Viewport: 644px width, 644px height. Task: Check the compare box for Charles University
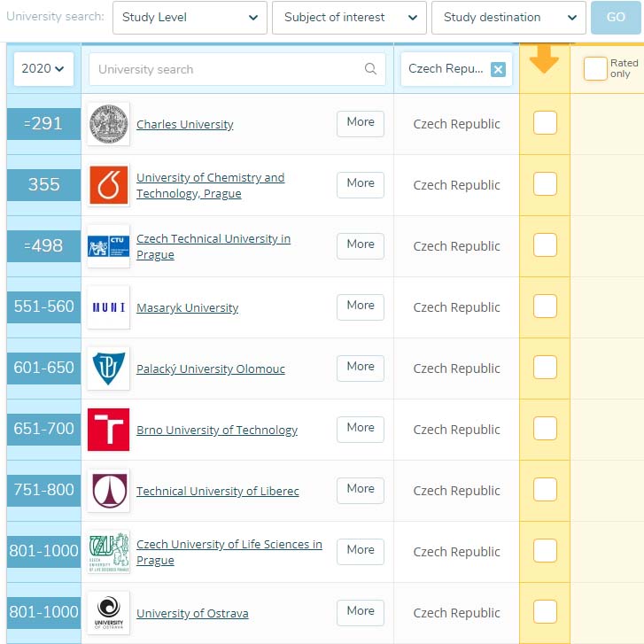pos(545,123)
